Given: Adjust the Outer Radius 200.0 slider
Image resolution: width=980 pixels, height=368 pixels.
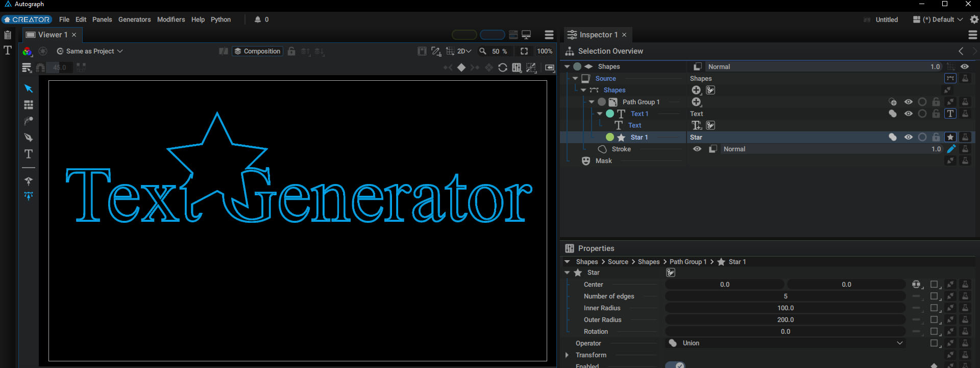Looking at the screenshot, I should coord(786,319).
